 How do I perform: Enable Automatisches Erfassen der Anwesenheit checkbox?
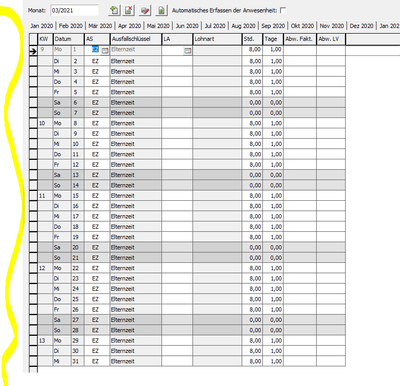coord(283,10)
